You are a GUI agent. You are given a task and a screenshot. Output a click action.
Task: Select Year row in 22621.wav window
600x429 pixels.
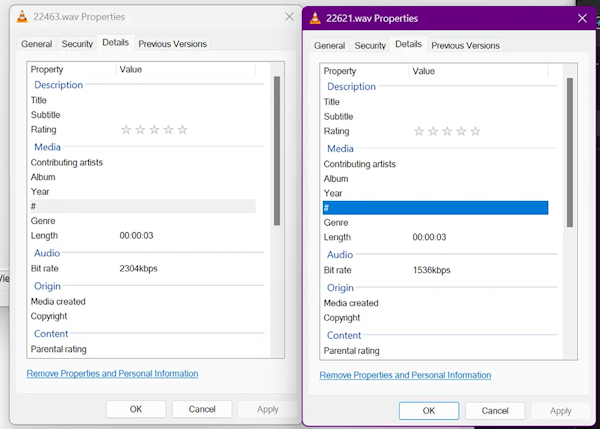pyautogui.click(x=435, y=193)
